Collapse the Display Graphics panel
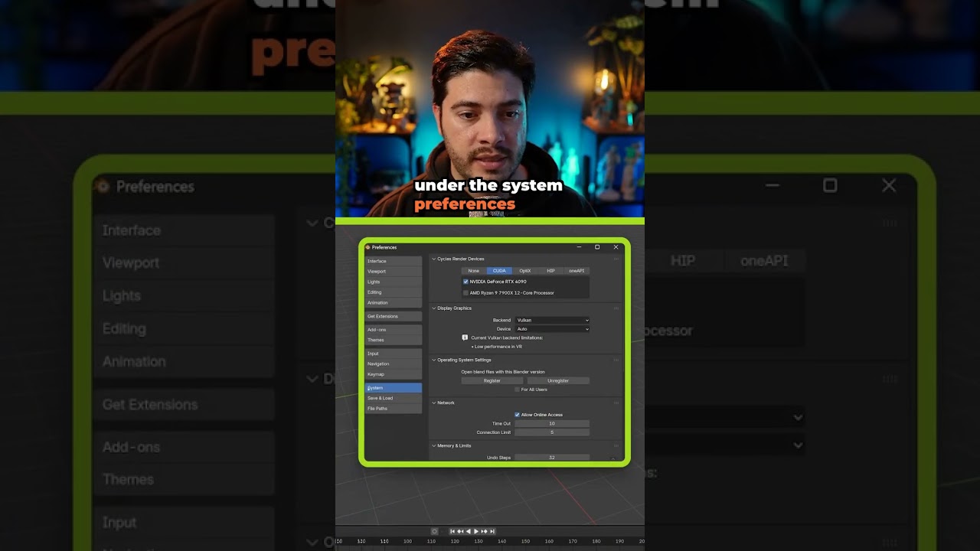The height and width of the screenshot is (551, 980). [434, 308]
